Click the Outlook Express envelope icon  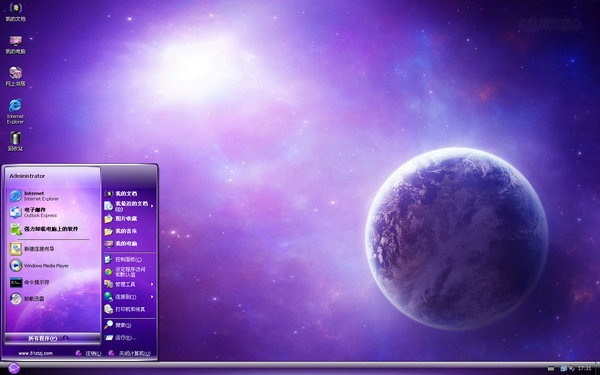(16, 212)
